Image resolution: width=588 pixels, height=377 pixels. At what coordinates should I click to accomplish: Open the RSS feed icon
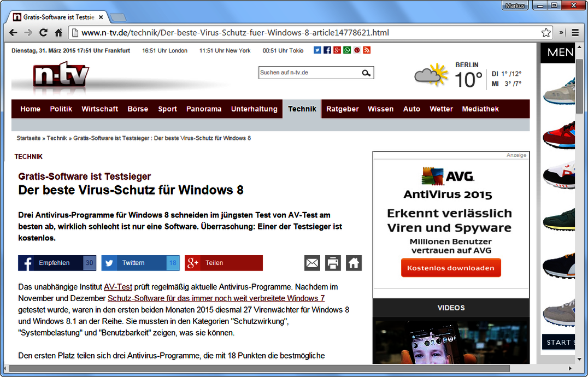[x=367, y=50]
